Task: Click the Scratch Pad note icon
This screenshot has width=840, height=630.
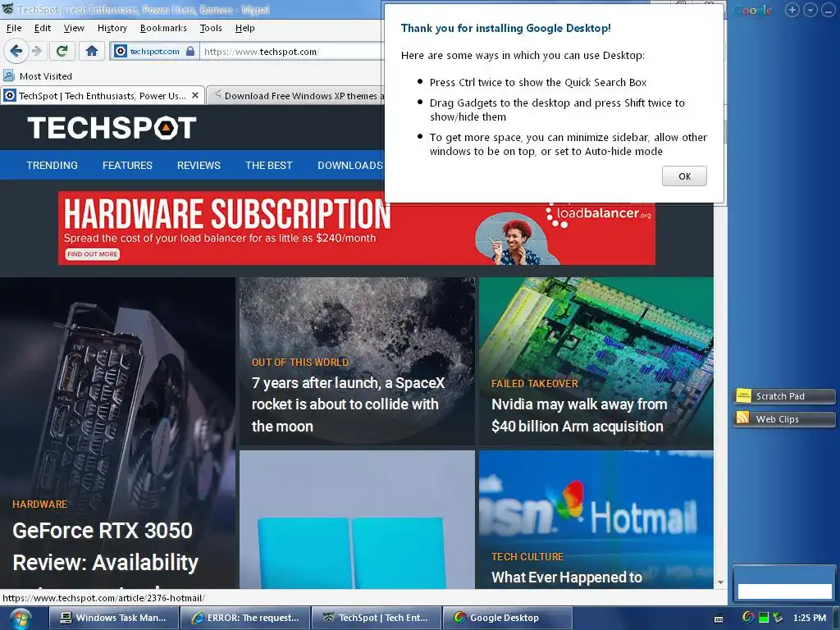Action: click(743, 396)
